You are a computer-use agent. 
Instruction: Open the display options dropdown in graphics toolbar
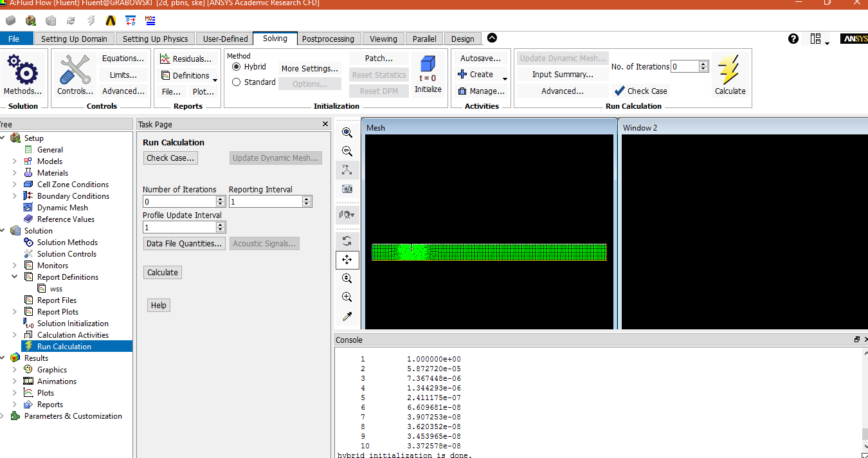[x=347, y=215]
